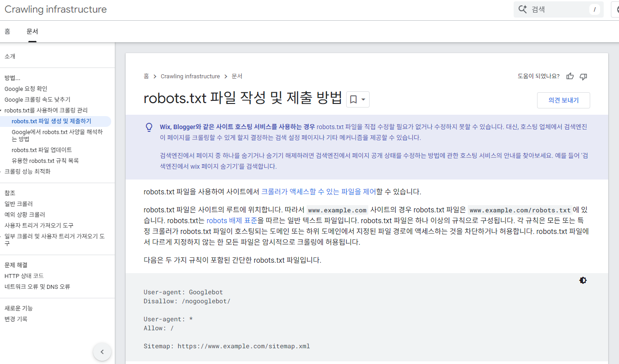Click the thumbs-up helpful icon
The height and width of the screenshot is (364, 619).
click(570, 76)
